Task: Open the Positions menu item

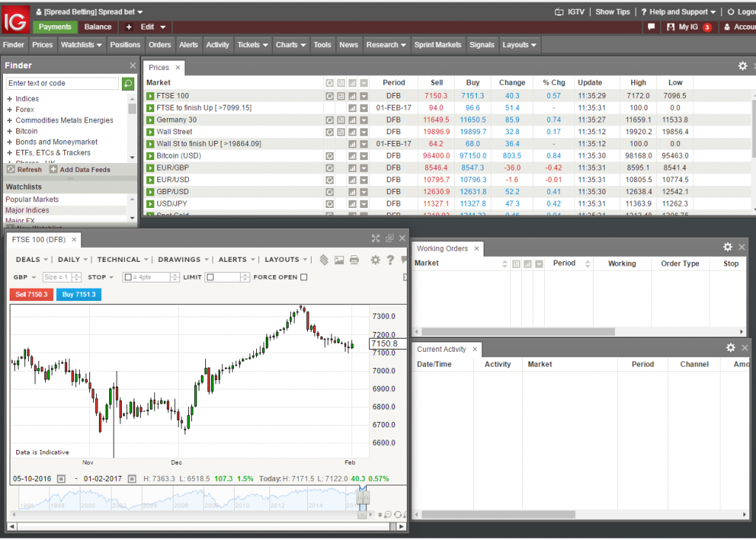Action: pyautogui.click(x=125, y=45)
